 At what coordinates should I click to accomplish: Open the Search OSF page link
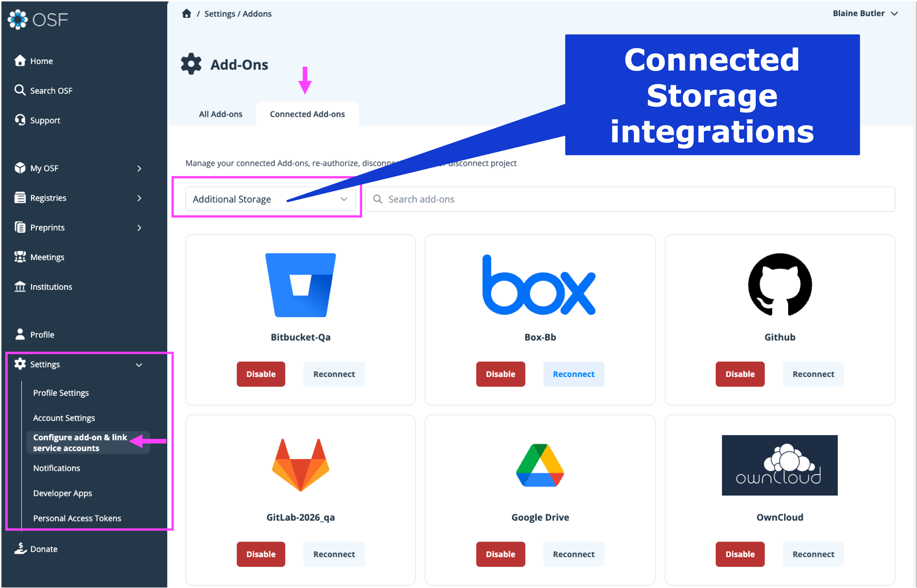pyautogui.click(x=51, y=90)
